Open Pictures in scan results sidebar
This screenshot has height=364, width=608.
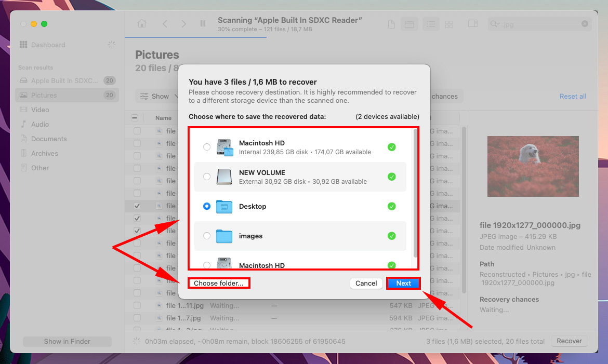pyautogui.click(x=44, y=95)
